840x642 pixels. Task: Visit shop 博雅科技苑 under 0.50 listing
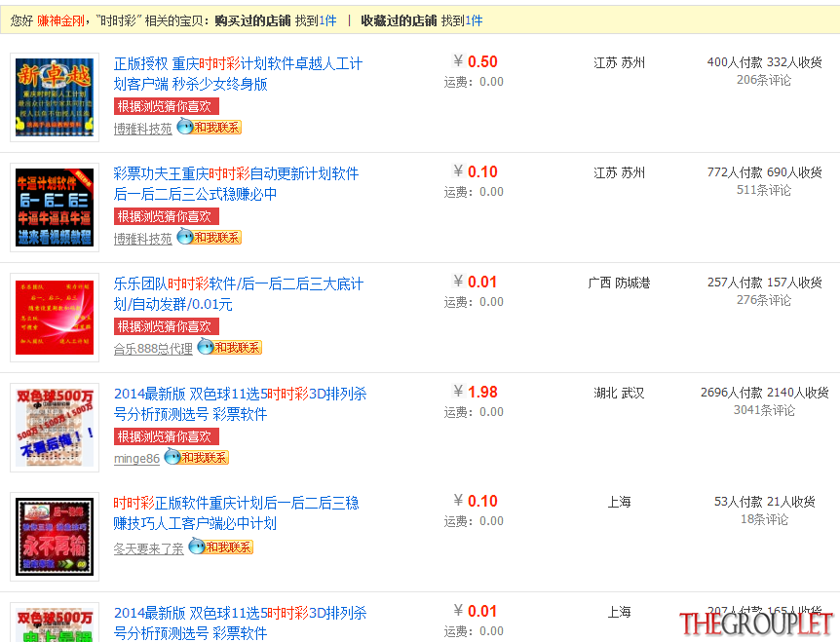143,129
